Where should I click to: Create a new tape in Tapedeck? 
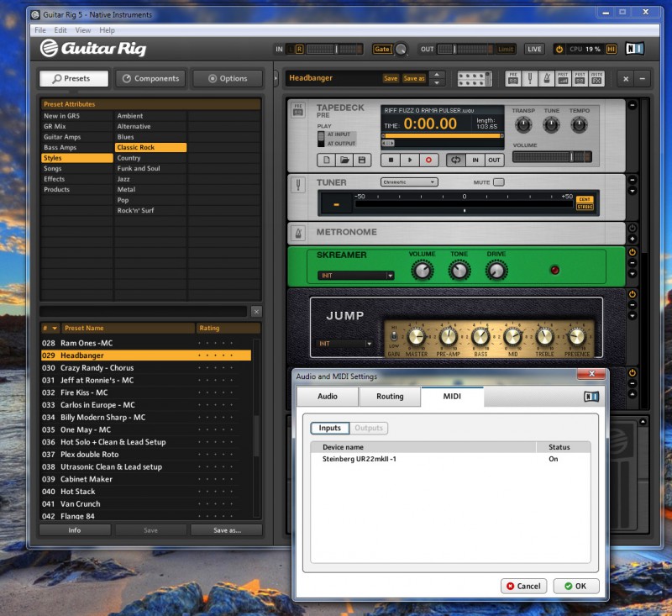[x=326, y=160]
